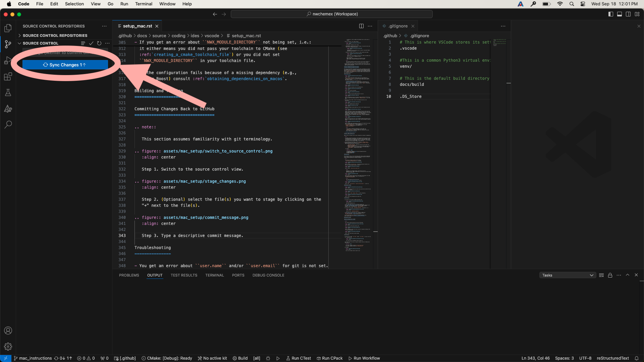Switch to the Ports tab
The width and height of the screenshot is (644, 362).
tap(238, 275)
